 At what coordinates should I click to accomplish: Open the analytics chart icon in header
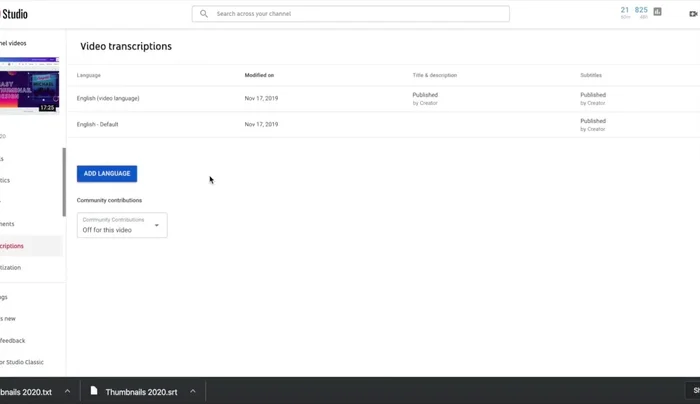click(657, 12)
